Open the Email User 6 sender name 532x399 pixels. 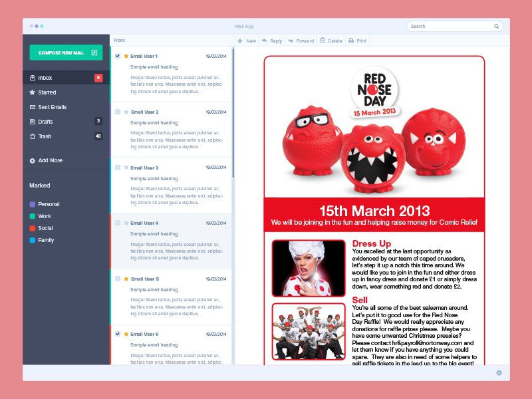click(x=144, y=334)
